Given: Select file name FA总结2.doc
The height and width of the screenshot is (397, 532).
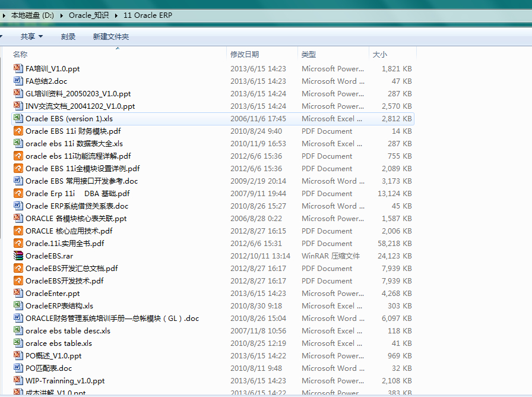Looking at the screenshot, I should tap(46, 81).
